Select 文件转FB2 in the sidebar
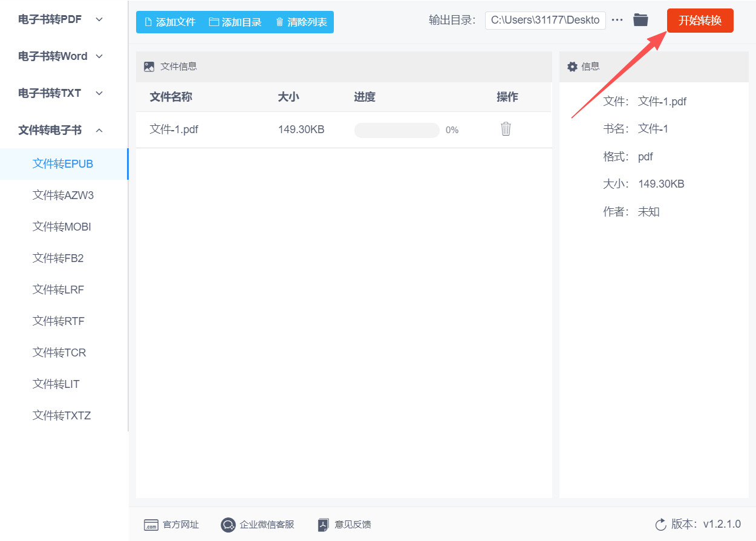Screen dimensions: 756x541 point(63,258)
